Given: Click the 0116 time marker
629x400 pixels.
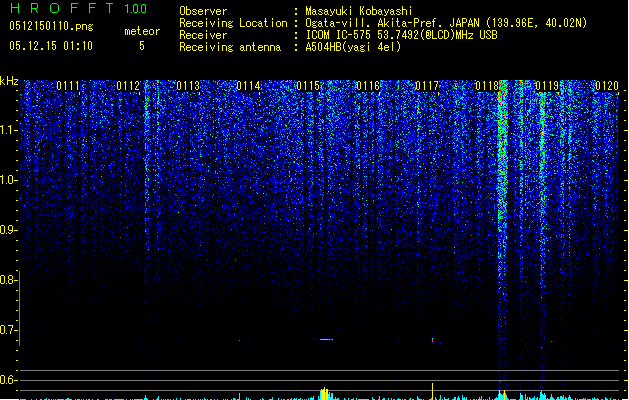Looking at the screenshot, I should [x=368, y=86].
